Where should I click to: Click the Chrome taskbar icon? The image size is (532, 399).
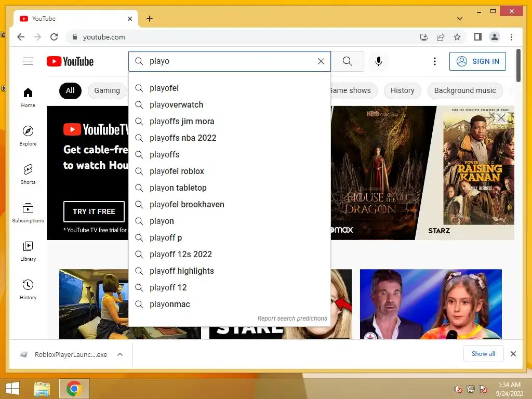click(x=74, y=389)
